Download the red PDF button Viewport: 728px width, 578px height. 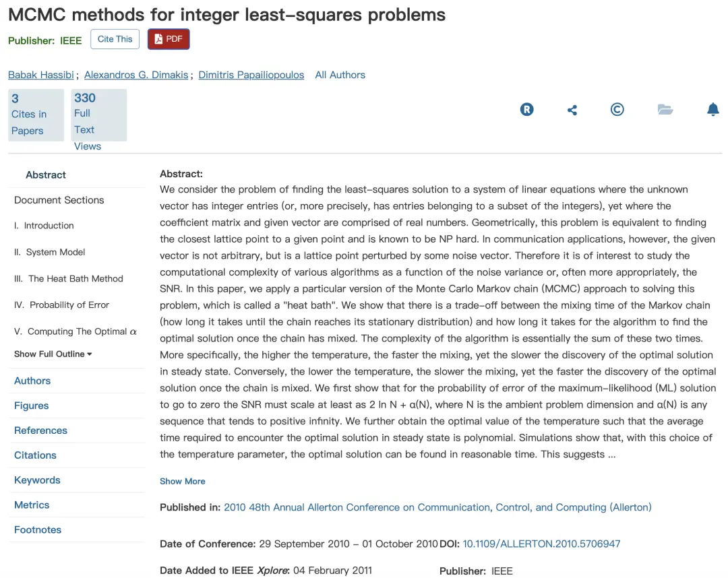169,39
